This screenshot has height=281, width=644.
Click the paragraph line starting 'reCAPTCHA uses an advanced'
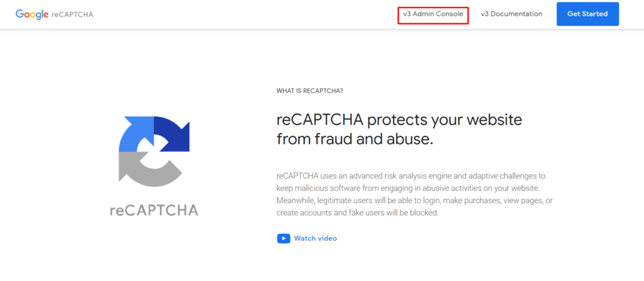(411, 176)
